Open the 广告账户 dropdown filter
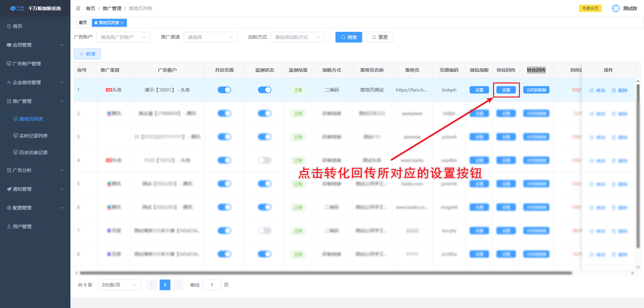 123,37
